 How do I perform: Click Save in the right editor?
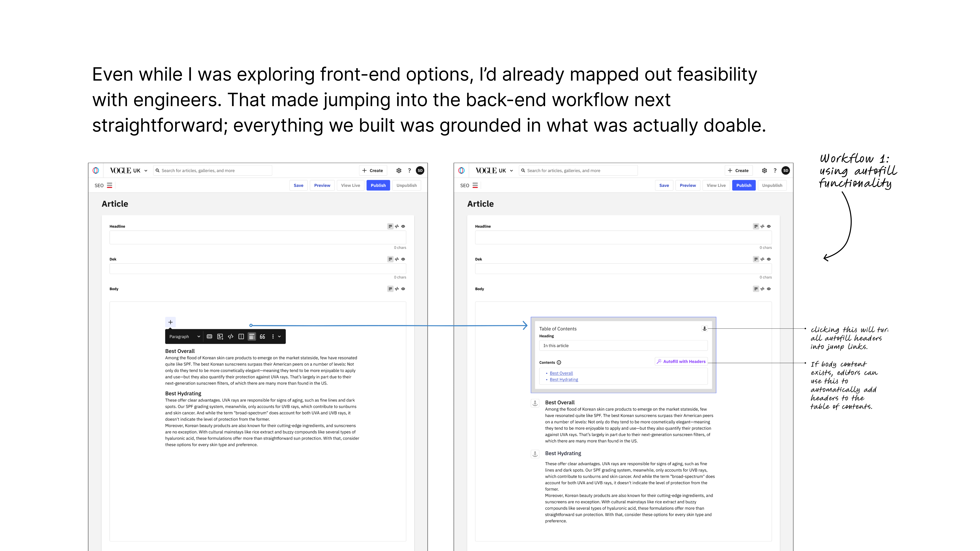pos(664,186)
